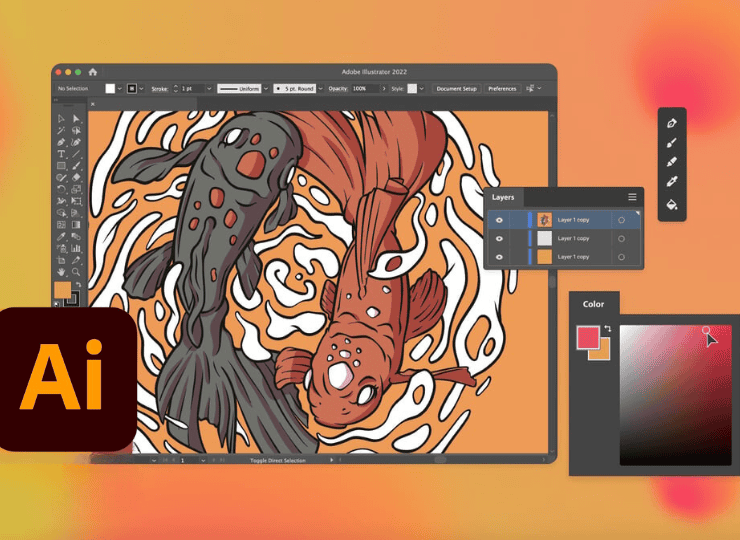Image resolution: width=740 pixels, height=540 pixels.
Task: Pick the paint bucket in floating toolbar
Action: tap(672, 204)
